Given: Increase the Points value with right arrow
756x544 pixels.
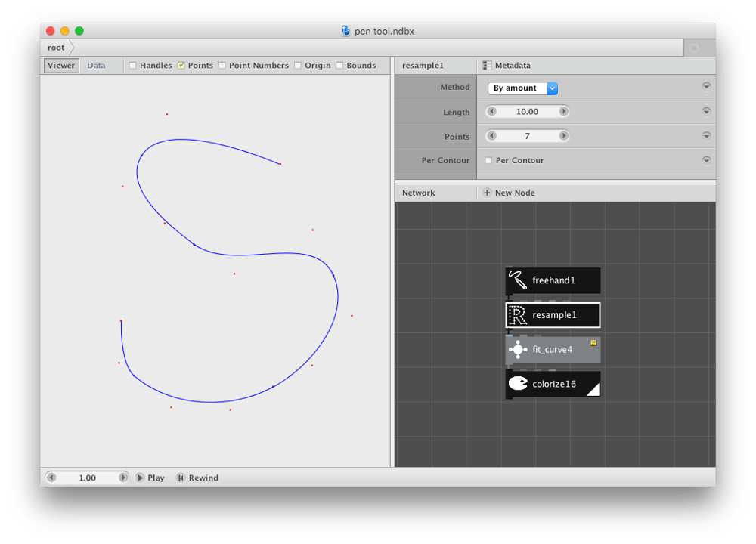Looking at the screenshot, I should click(x=563, y=136).
